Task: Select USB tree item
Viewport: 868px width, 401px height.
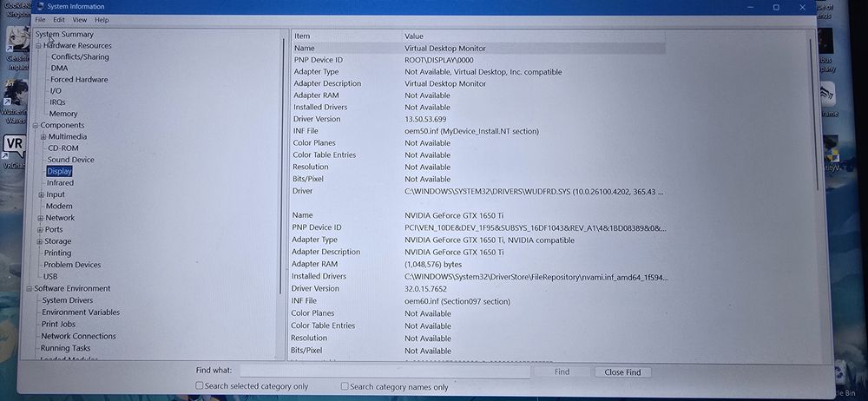Action: [x=50, y=276]
